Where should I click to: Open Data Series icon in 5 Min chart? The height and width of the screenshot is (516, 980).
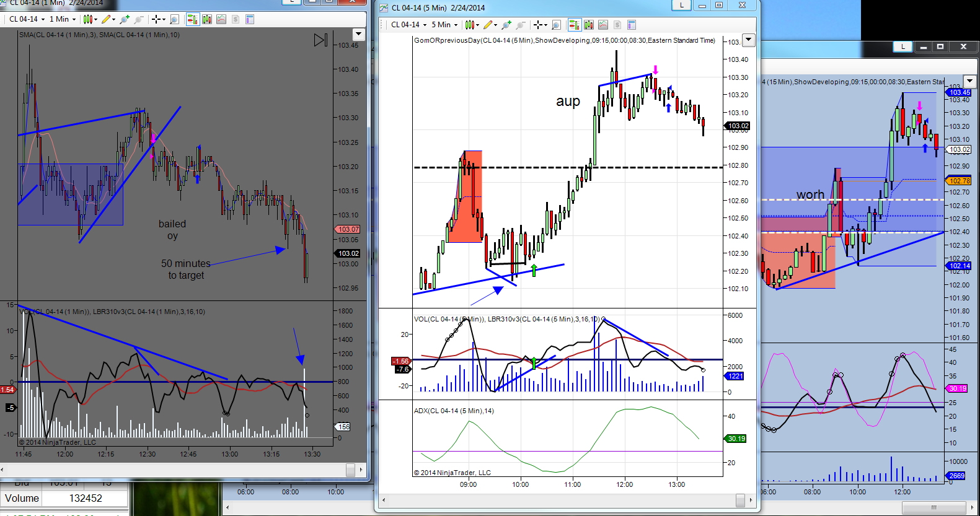(x=588, y=25)
